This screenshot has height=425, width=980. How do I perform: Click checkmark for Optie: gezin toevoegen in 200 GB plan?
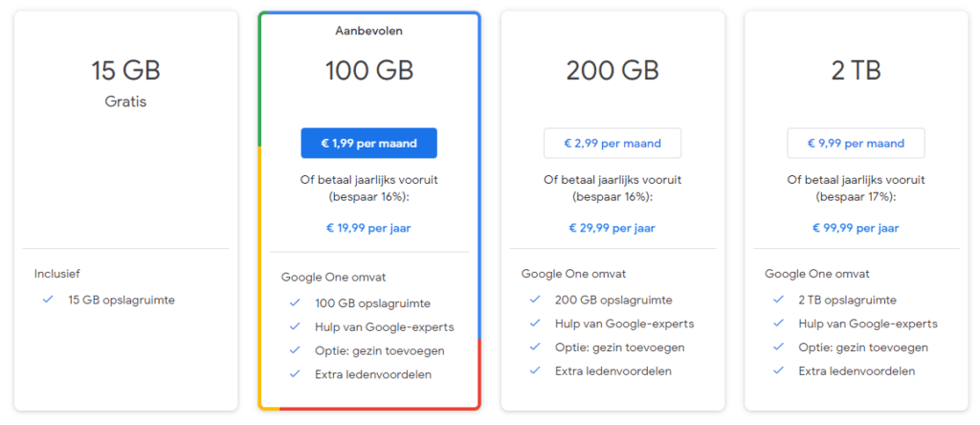[534, 347]
